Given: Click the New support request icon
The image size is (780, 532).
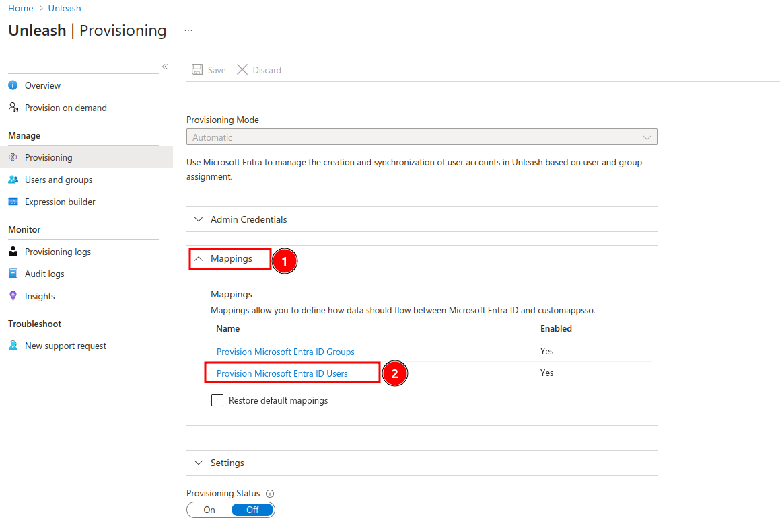Looking at the screenshot, I should 14,346.
